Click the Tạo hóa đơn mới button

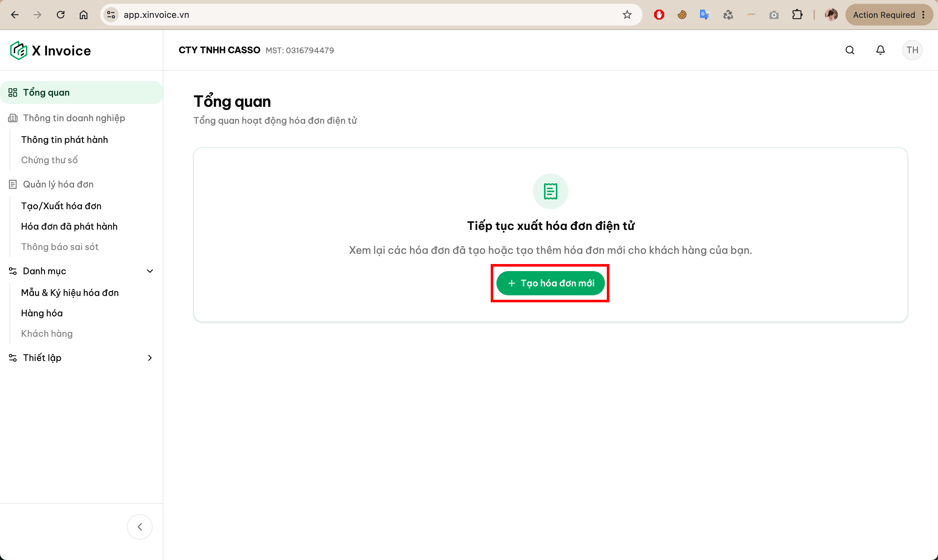(x=550, y=283)
